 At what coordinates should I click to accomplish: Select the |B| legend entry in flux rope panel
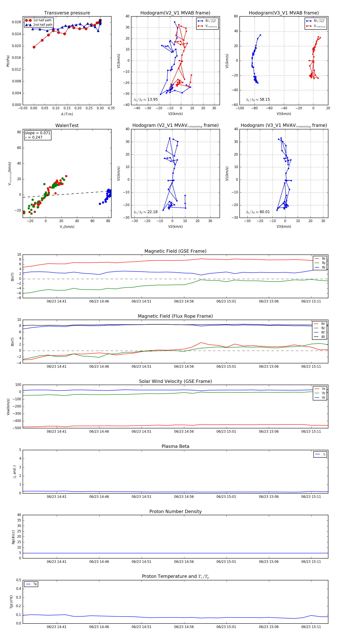click(320, 337)
